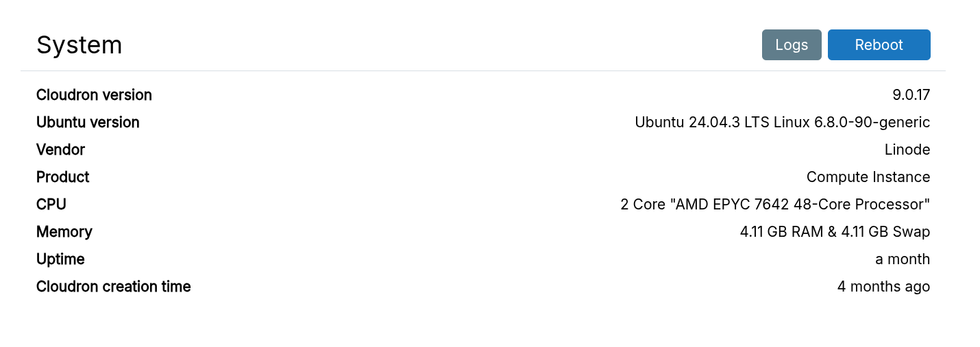Select the Cloudron creation time label
980x347 pixels.
114,287
